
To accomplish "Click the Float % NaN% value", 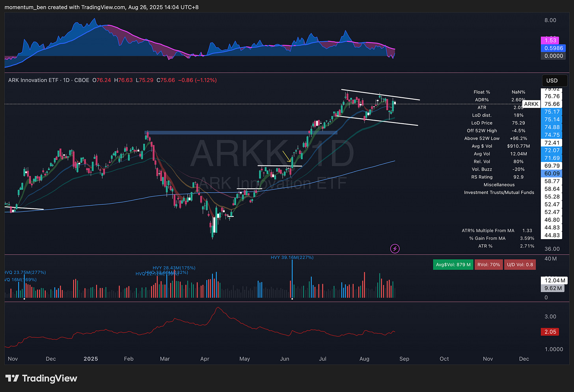I will tap(518, 92).
